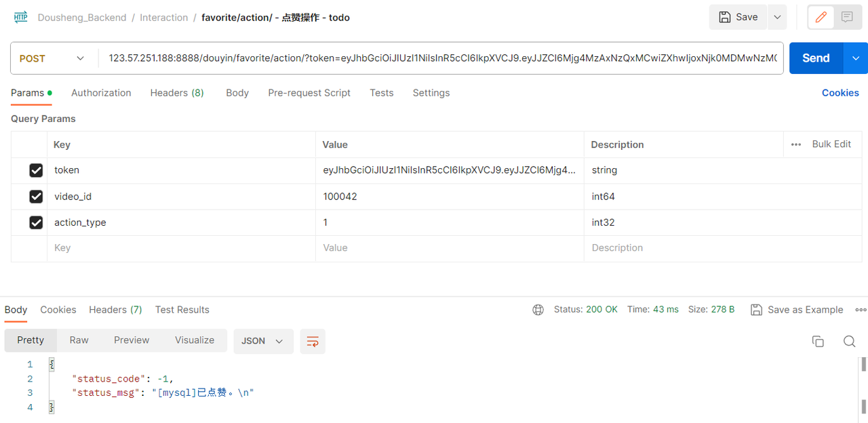Open the Headers (8) request tab
The image size is (868, 423).
click(177, 93)
